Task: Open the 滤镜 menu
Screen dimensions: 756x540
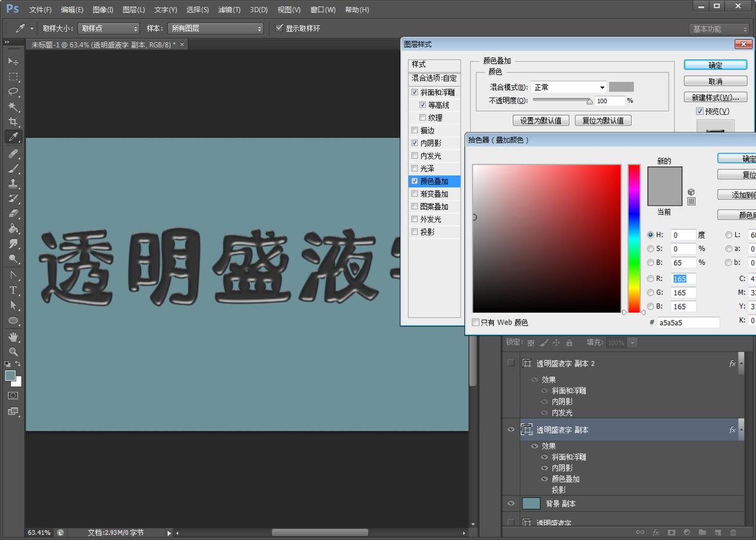Action: pos(229,9)
